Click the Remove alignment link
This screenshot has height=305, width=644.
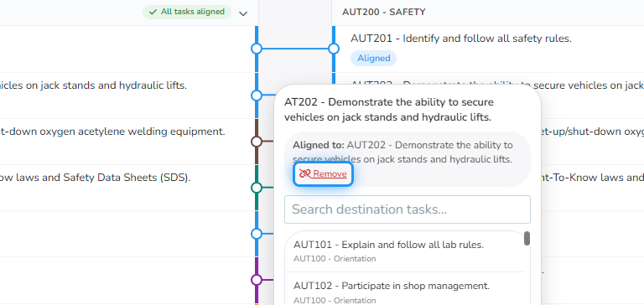click(x=323, y=174)
